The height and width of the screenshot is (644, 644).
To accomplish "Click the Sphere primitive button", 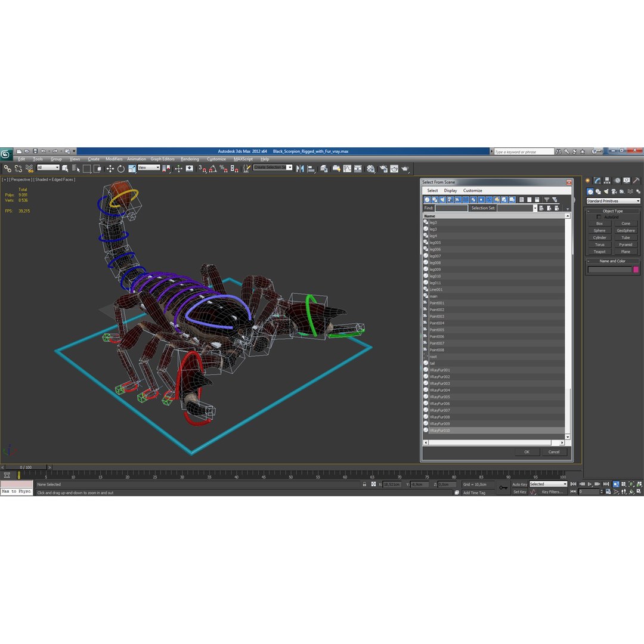I will [599, 230].
